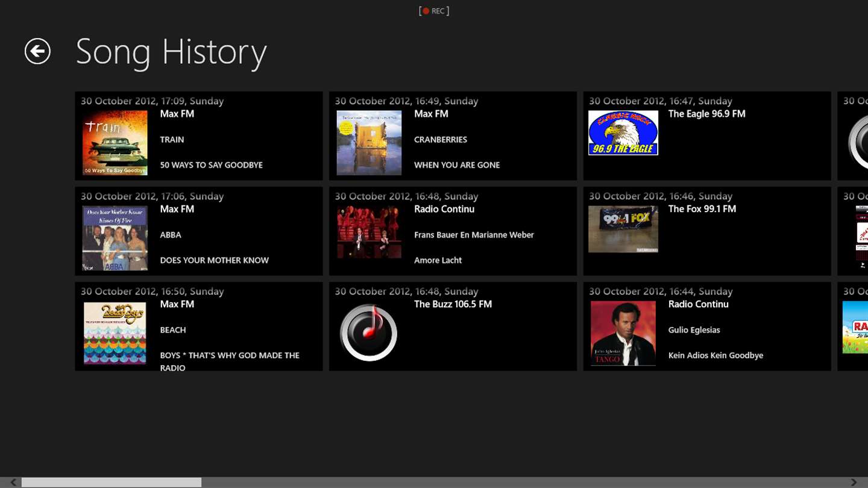Open the Beach Boys album cover
The image size is (868, 488).
tap(115, 333)
